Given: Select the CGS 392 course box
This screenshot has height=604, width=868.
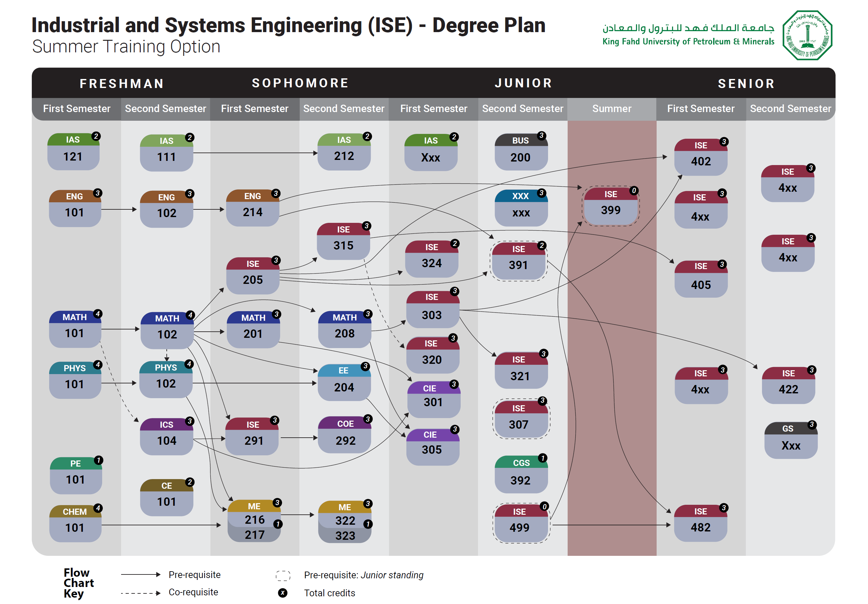Looking at the screenshot, I should [521, 474].
